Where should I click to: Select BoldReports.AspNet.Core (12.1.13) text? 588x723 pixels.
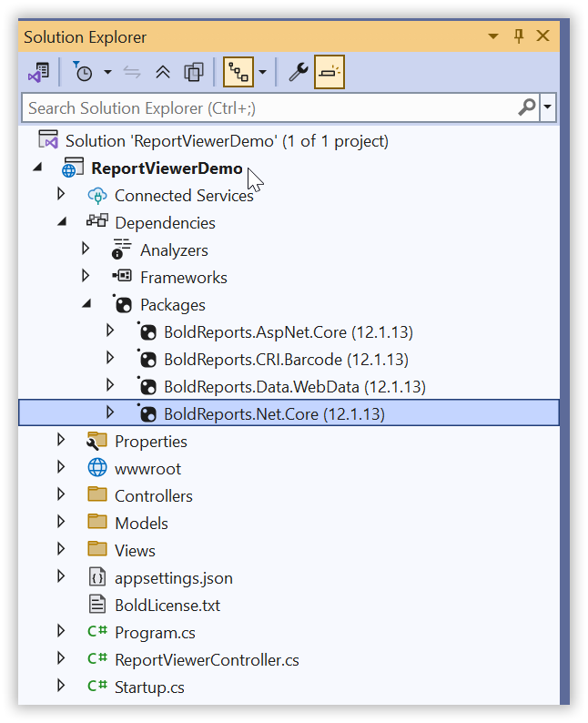[288, 332]
